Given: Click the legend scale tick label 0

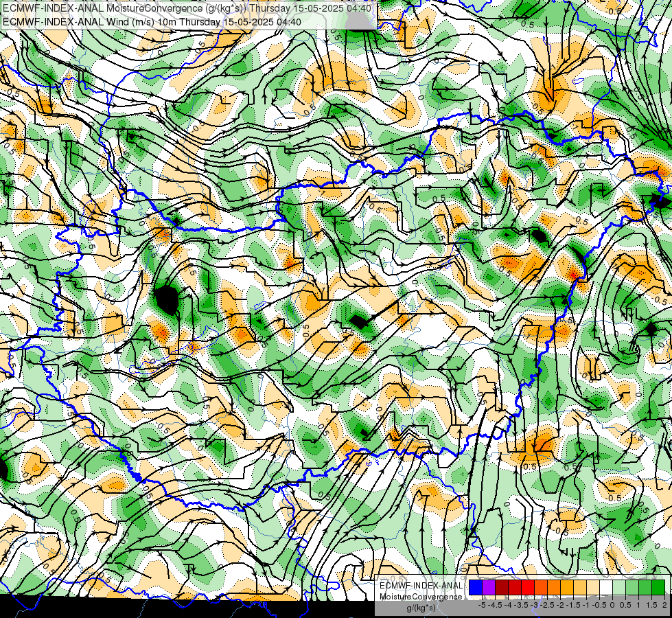Looking at the screenshot, I should [612, 605].
